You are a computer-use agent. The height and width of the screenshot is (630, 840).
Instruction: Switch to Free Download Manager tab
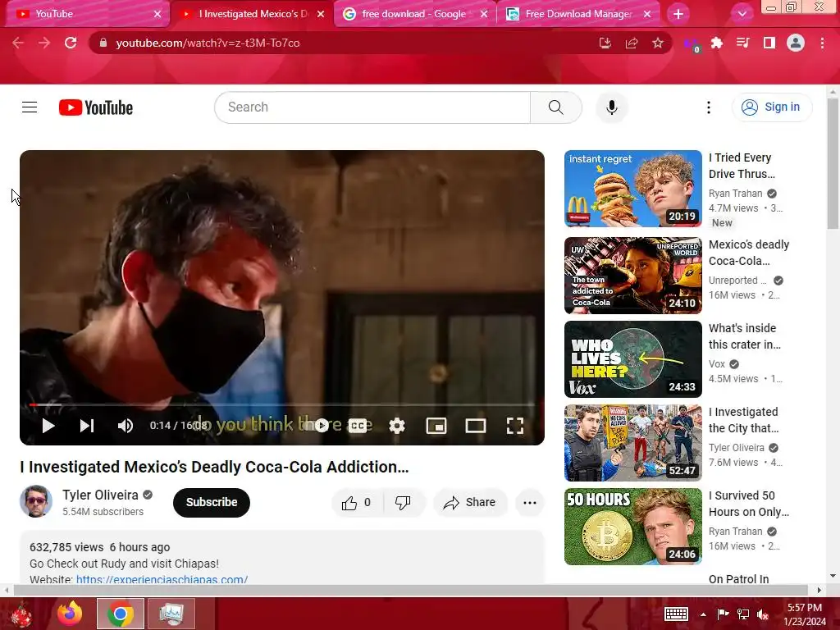578,14
